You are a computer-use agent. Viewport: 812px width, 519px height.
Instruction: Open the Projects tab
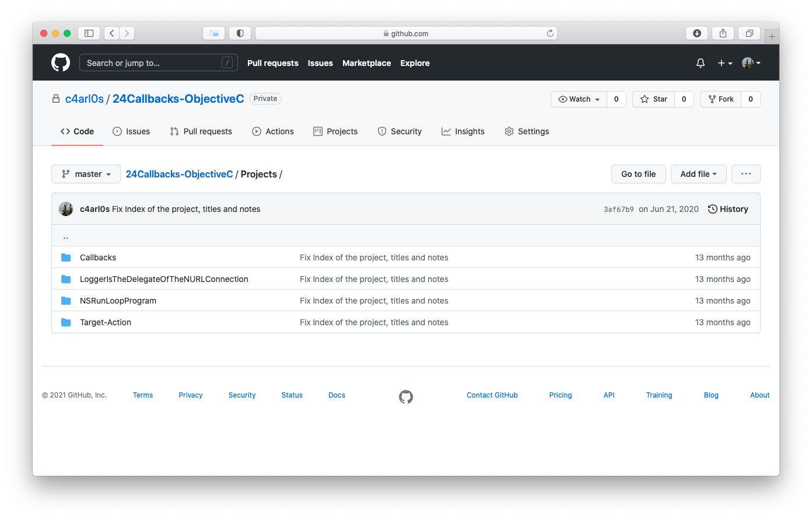[335, 131]
